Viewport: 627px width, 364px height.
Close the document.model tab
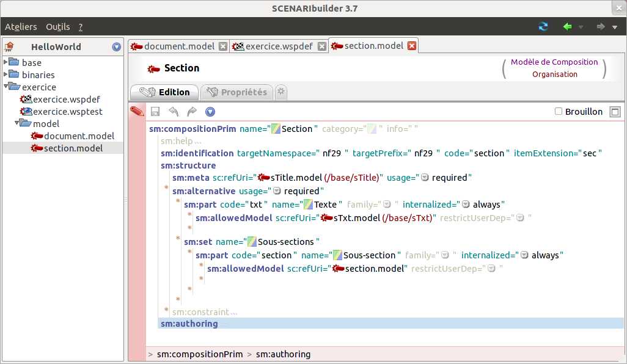[x=223, y=46]
